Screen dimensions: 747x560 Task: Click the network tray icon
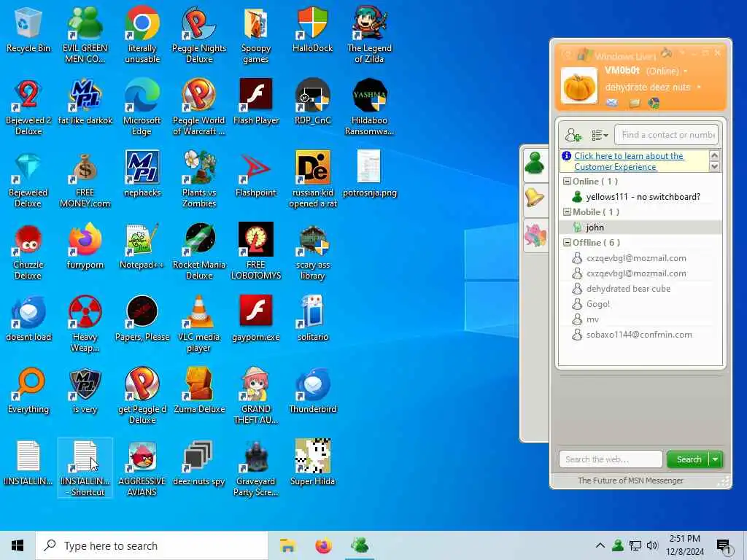pyautogui.click(x=635, y=545)
